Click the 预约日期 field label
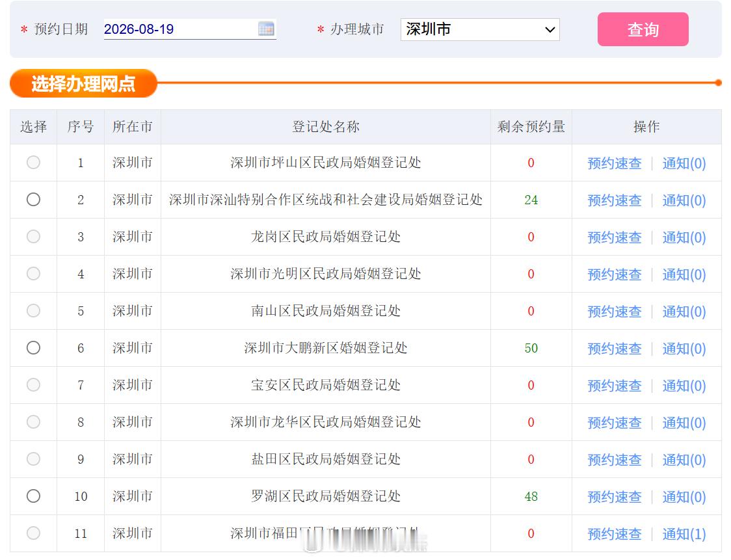Screen dimensions: 731x560 click(x=61, y=29)
